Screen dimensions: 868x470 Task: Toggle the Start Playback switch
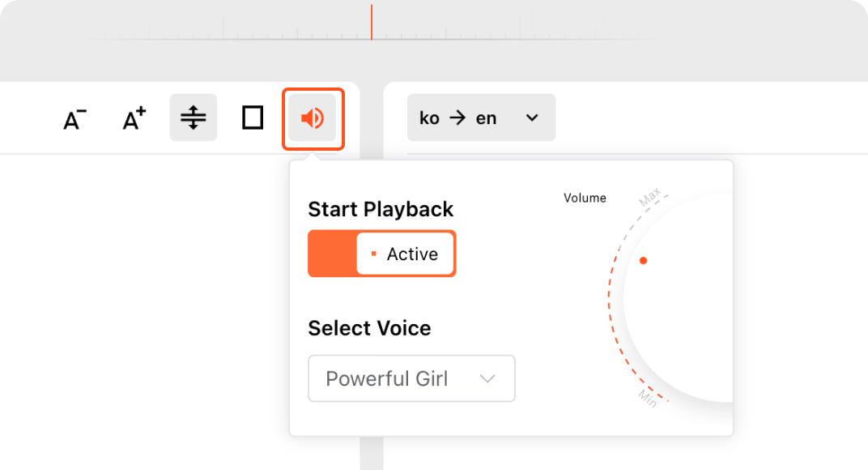[381, 254]
